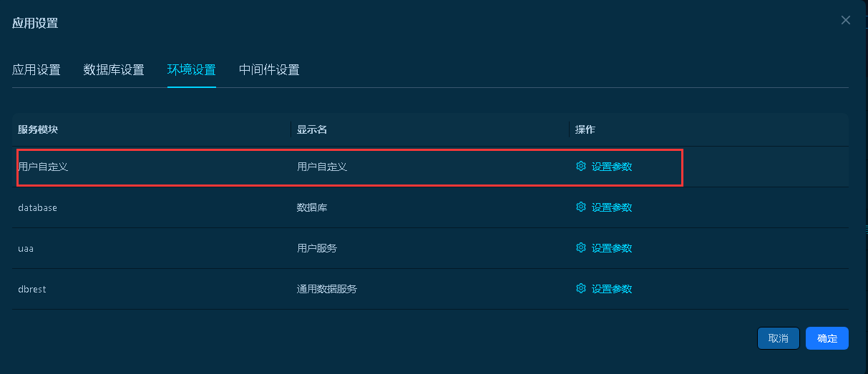Open 设置参数 link for uaa
Image resolution: width=868 pixels, height=374 pixels.
click(612, 248)
